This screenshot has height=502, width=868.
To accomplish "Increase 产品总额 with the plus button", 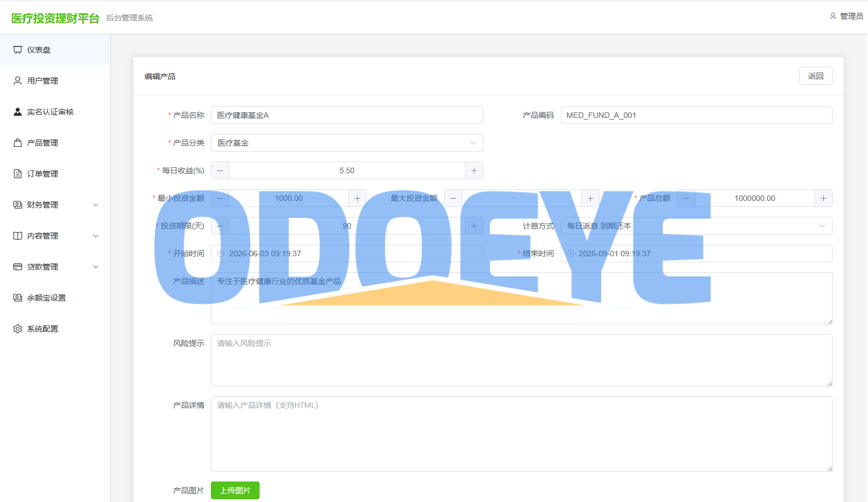I will (823, 198).
